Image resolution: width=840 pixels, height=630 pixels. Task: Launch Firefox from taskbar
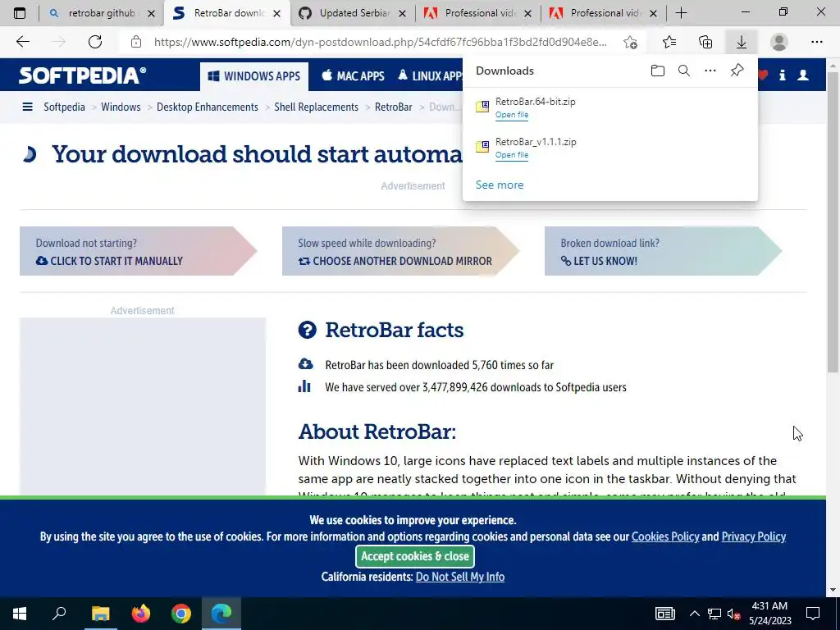click(x=141, y=614)
